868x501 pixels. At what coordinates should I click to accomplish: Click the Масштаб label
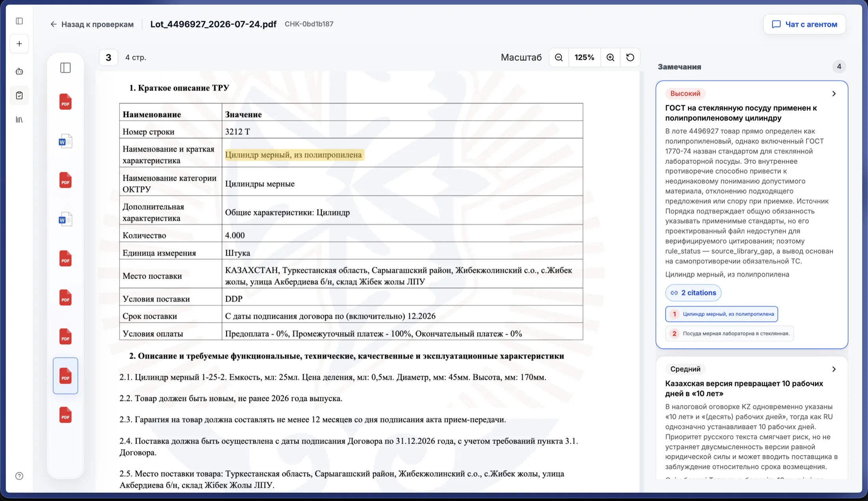[x=521, y=58]
